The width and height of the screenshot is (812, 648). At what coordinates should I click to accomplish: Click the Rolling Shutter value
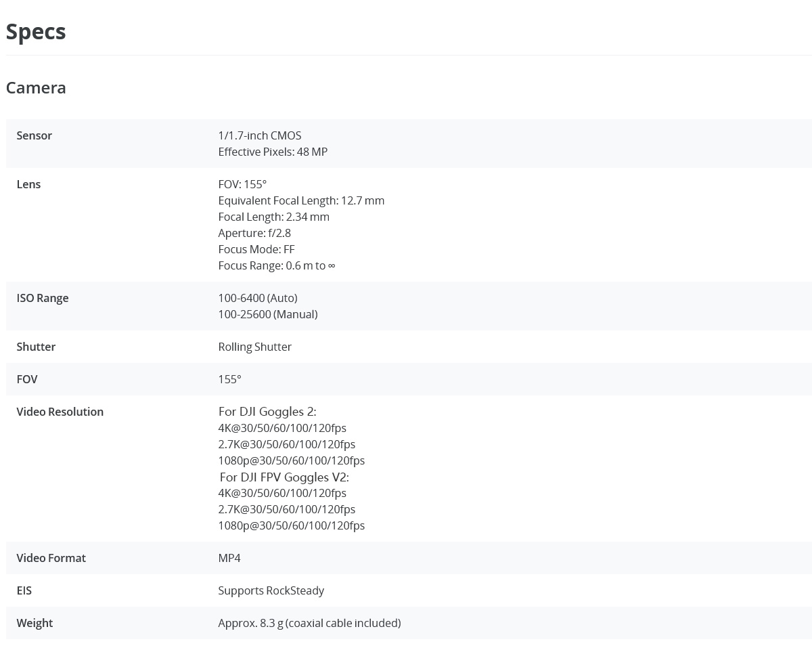pyautogui.click(x=254, y=347)
